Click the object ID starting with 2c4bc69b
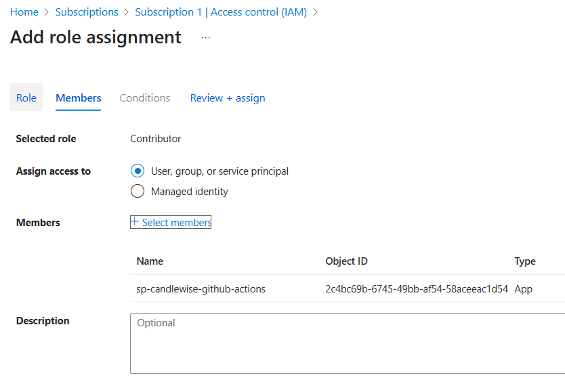The width and height of the screenshot is (565, 392). coord(417,289)
